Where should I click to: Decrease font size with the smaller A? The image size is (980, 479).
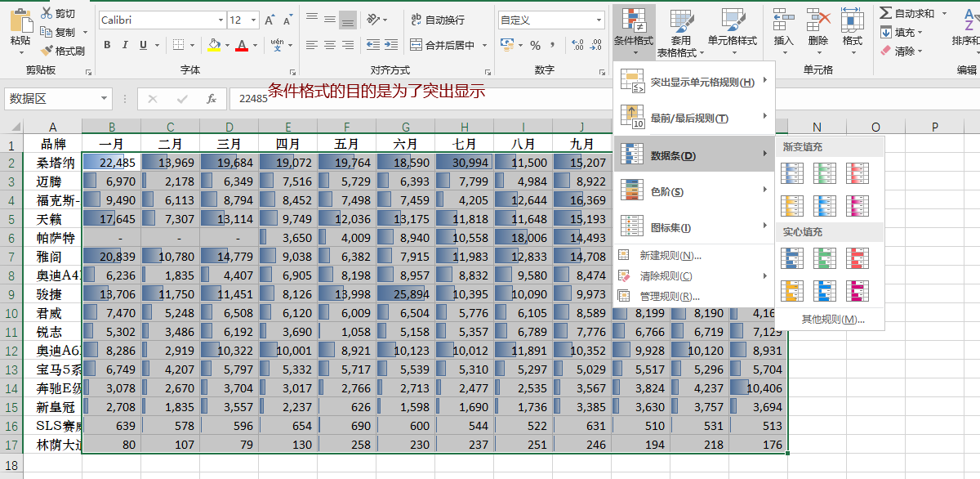289,20
